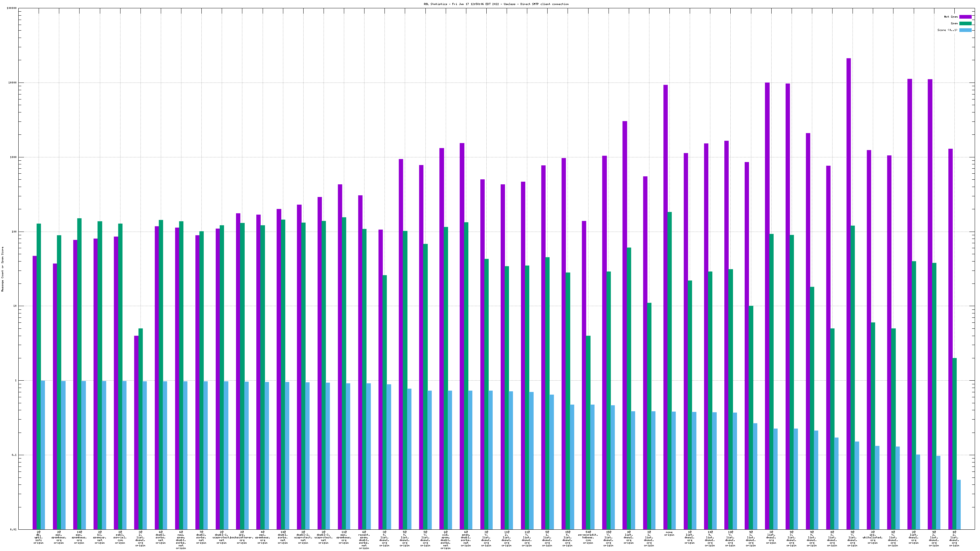Click the 'none origin' axis label
This screenshot has width=980, height=551.
tap(669, 533)
